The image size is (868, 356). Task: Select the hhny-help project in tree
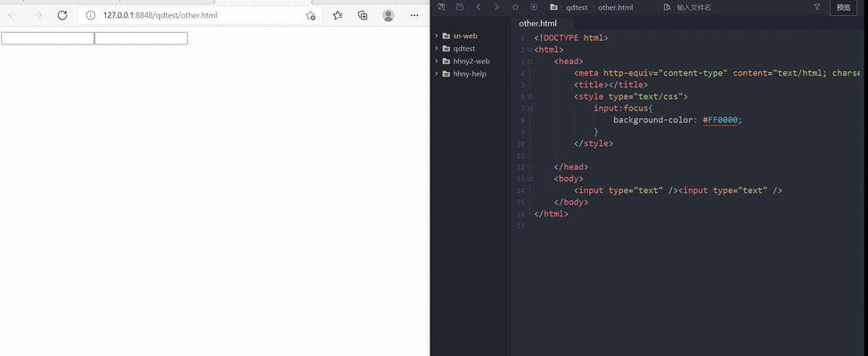click(x=470, y=74)
